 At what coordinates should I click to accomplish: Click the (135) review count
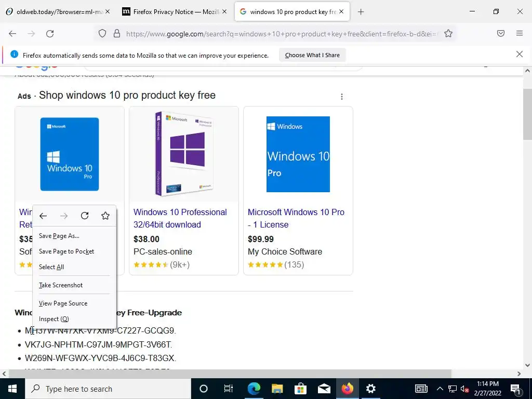[x=294, y=264]
